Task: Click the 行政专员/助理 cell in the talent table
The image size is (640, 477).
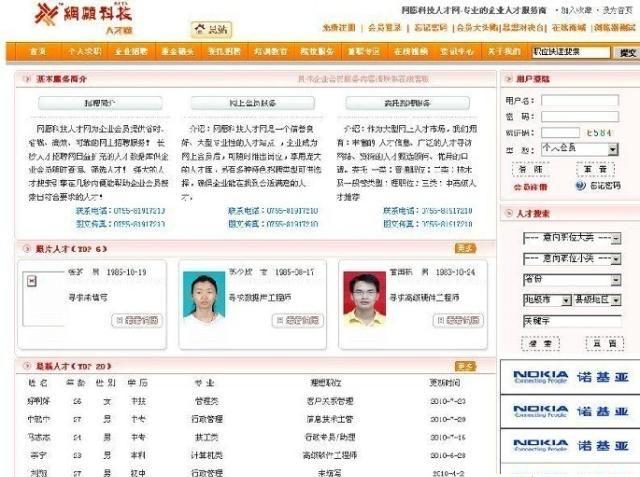Action: [330, 437]
